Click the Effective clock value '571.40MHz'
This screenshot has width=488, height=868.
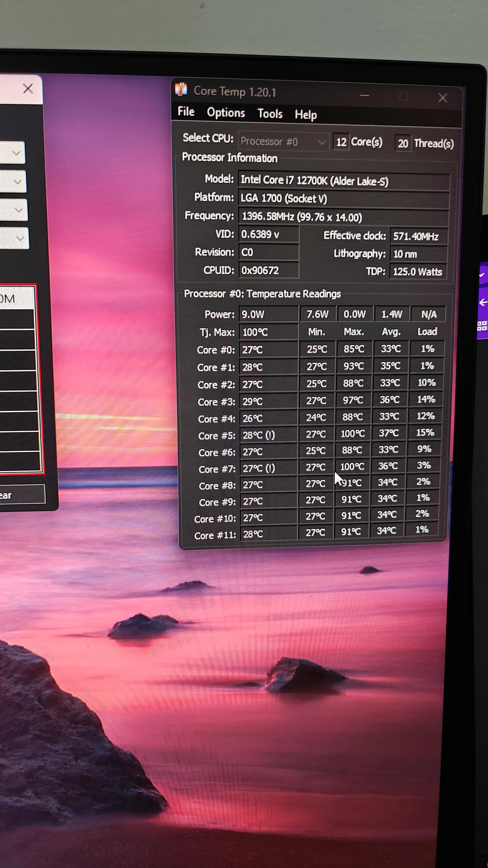(x=419, y=236)
